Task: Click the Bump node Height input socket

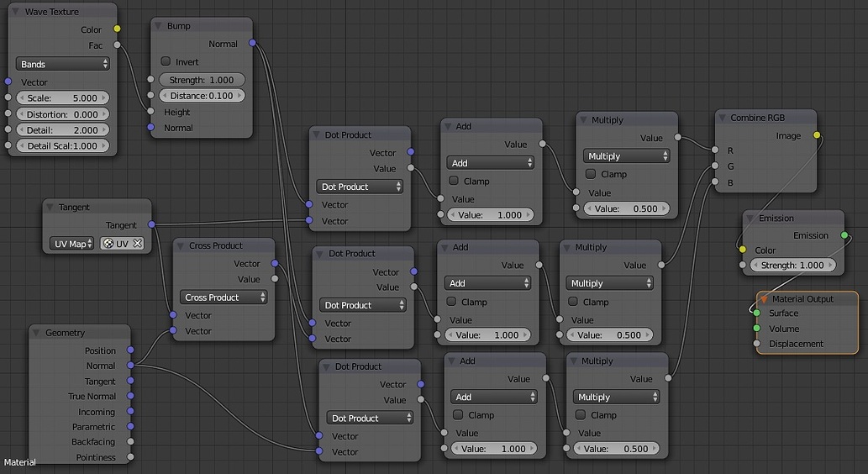Action: pos(150,111)
